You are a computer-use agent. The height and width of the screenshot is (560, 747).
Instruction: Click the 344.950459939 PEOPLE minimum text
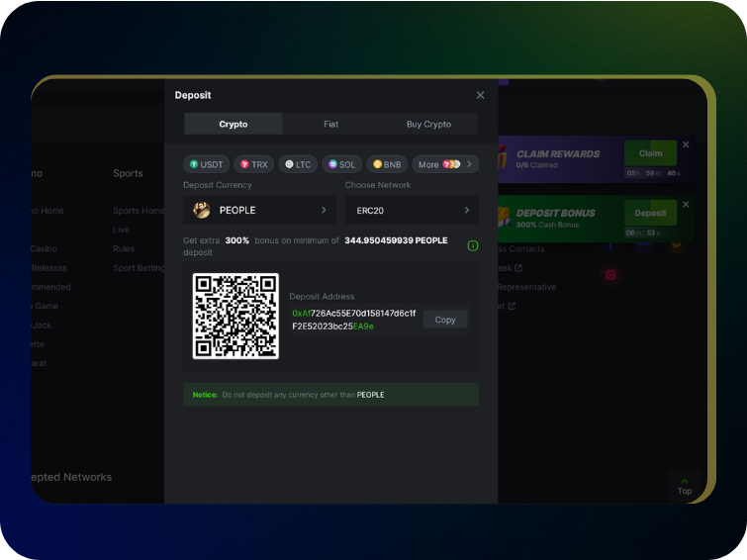point(396,240)
